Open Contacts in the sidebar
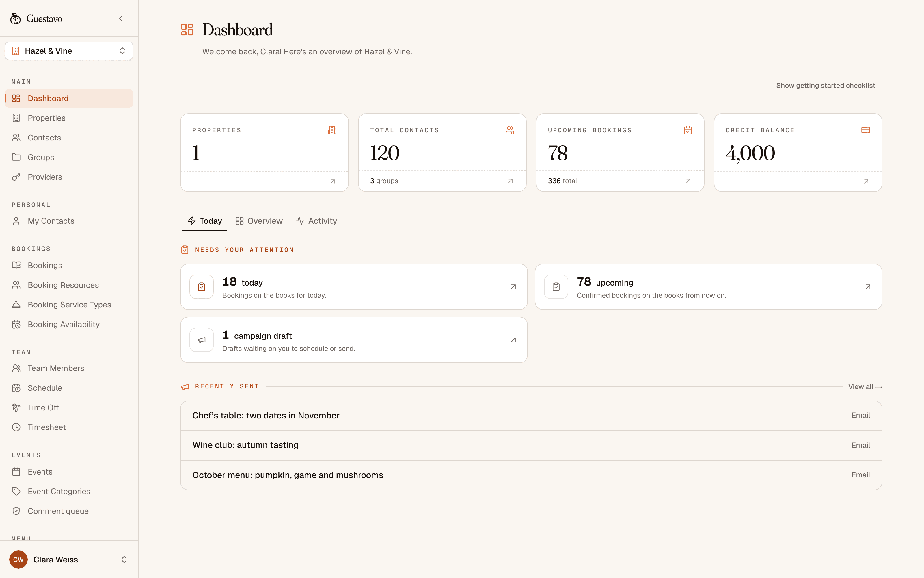Screen dimensions: 924x578 (69, 138)
